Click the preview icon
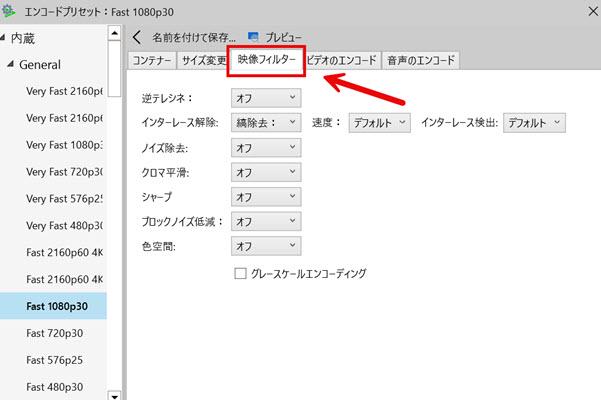The height and width of the screenshot is (400, 601). (253, 38)
